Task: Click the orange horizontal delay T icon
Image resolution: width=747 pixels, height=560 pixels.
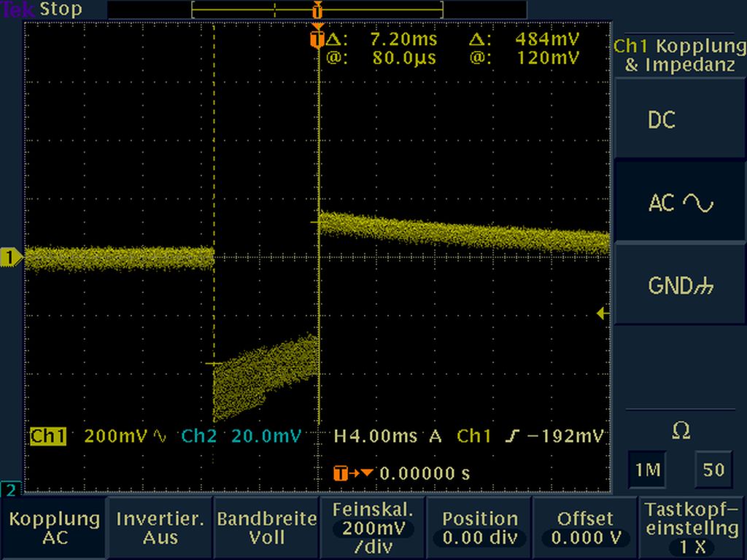Action: coord(341,473)
